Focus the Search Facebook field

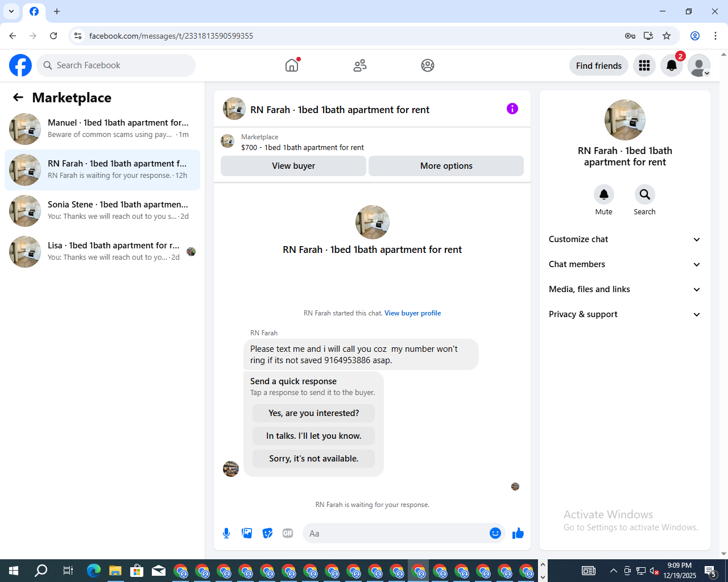pos(116,65)
